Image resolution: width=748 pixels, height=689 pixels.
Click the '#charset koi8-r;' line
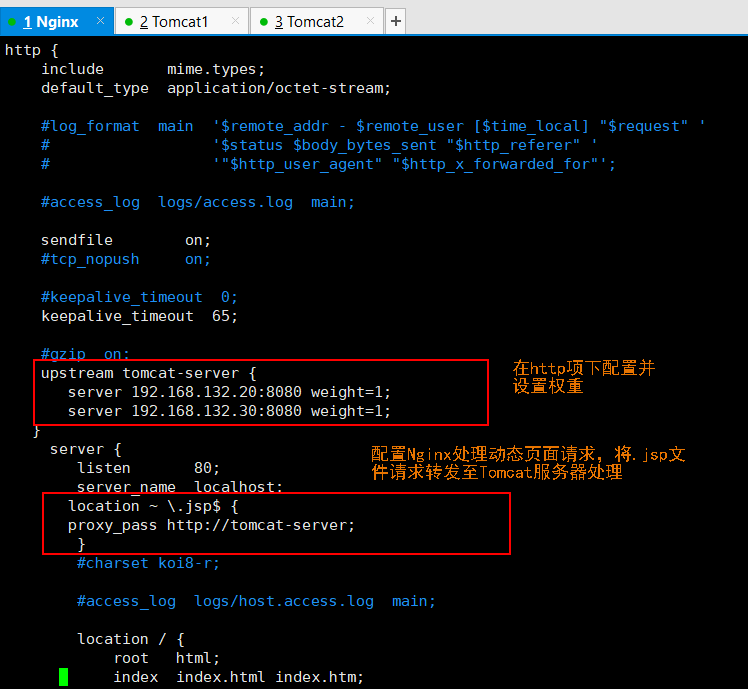[x=148, y=564]
